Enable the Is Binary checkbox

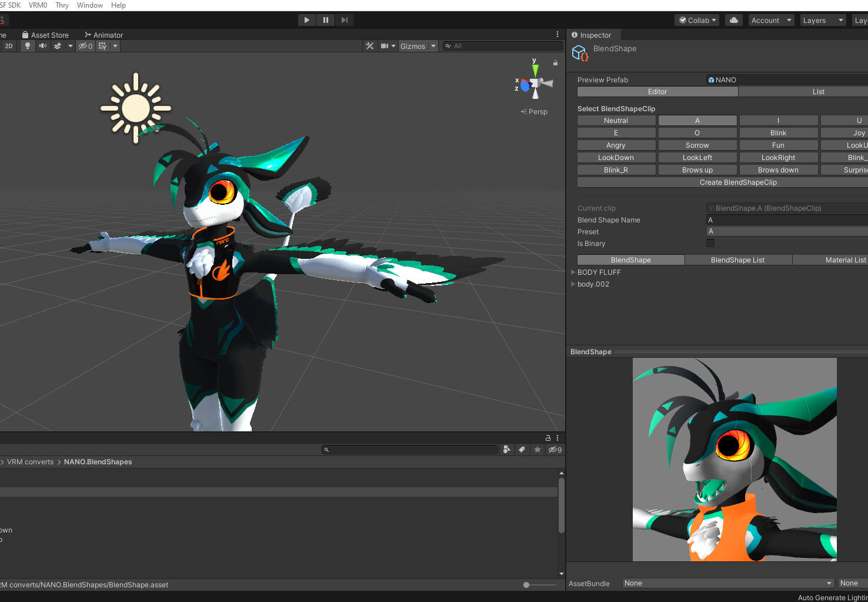tap(710, 242)
